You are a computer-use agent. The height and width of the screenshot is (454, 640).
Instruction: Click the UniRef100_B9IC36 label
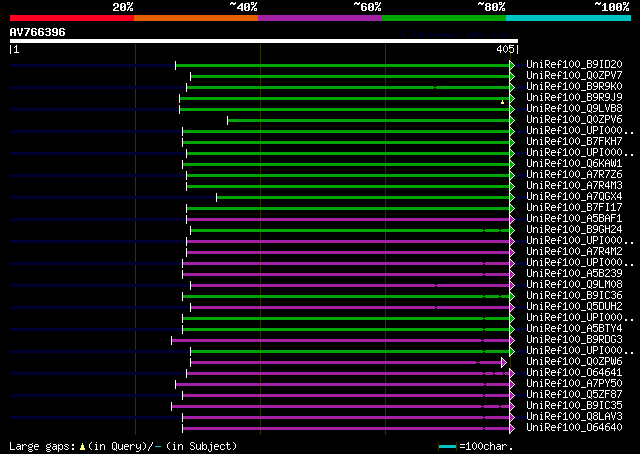tap(574, 296)
